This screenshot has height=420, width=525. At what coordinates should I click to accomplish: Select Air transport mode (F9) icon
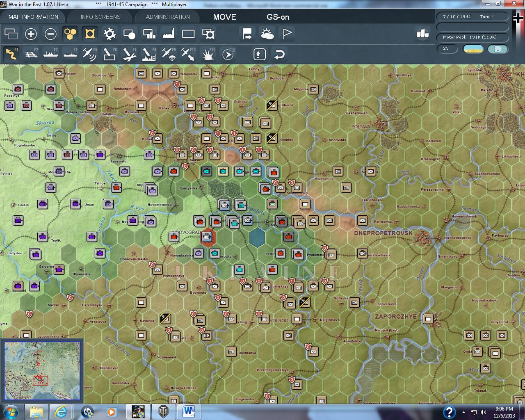click(169, 54)
